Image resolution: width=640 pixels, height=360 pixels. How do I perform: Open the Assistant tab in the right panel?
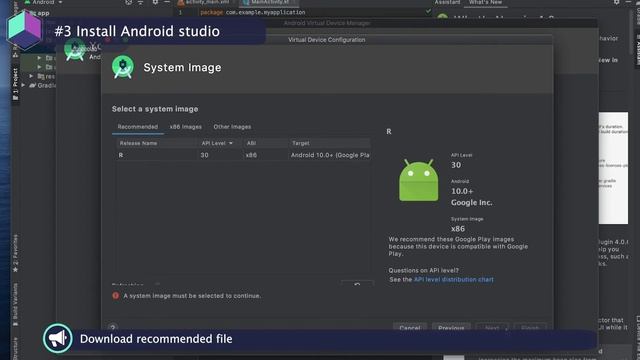pos(447,2)
